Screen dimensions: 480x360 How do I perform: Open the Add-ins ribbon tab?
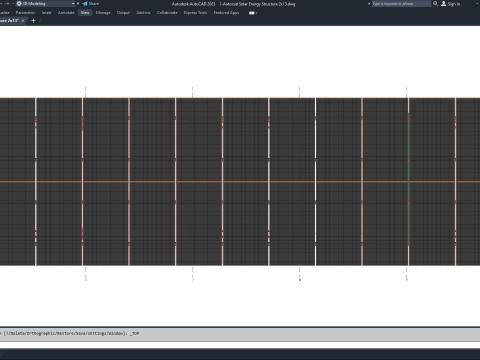[x=143, y=13]
